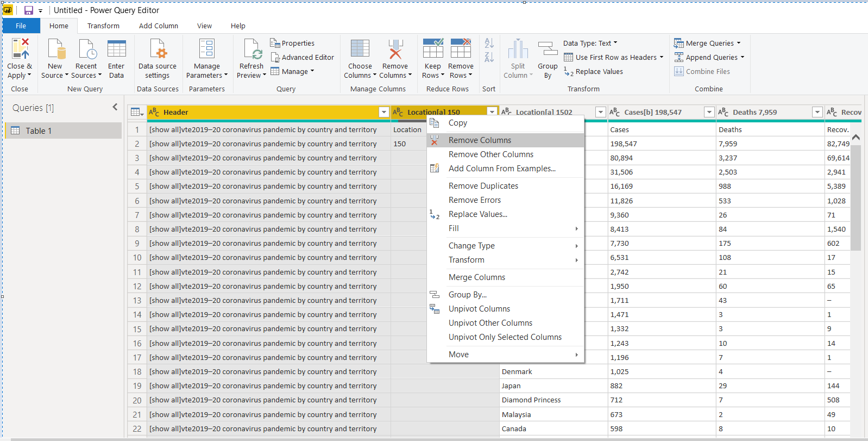868x441 pixels.
Task: Select Table 1 in Queries list
Action: point(39,131)
